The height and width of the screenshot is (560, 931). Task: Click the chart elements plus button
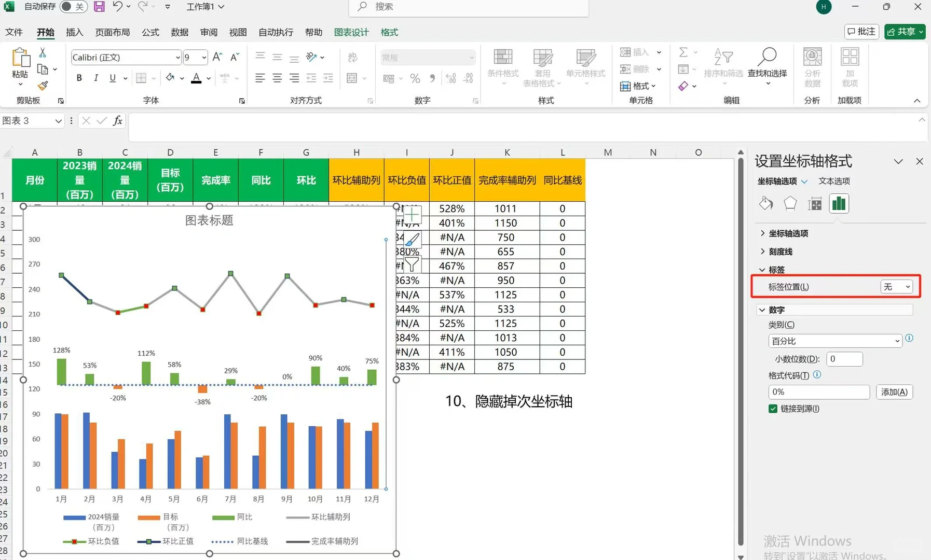[x=412, y=214]
